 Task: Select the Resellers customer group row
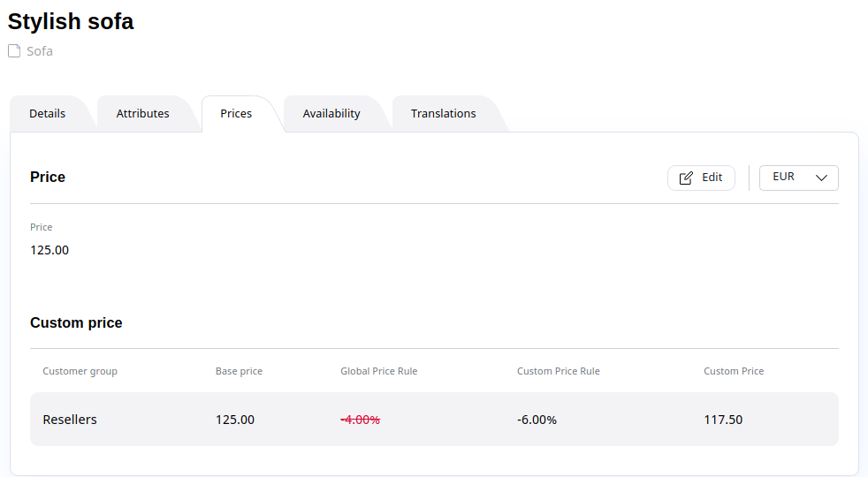[x=434, y=420]
